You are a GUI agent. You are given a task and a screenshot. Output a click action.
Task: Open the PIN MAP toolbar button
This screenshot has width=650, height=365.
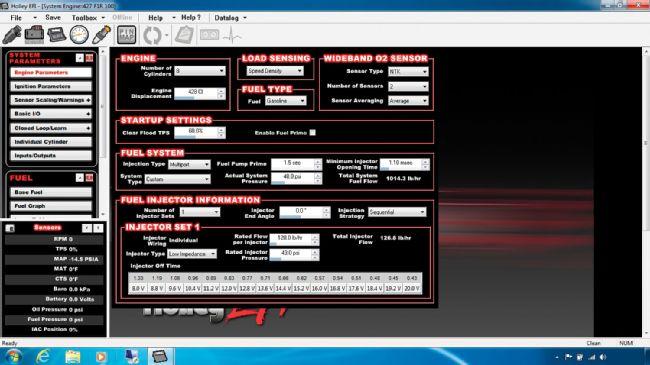126,35
